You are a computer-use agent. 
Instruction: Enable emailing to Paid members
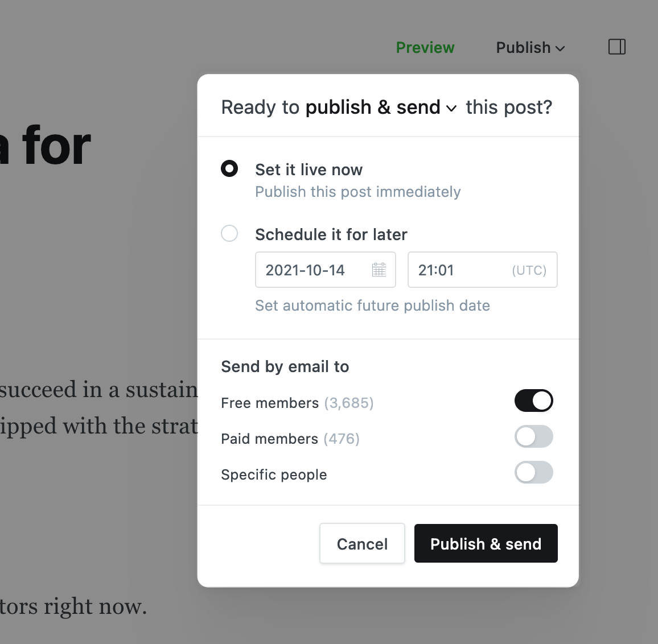click(x=534, y=437)
